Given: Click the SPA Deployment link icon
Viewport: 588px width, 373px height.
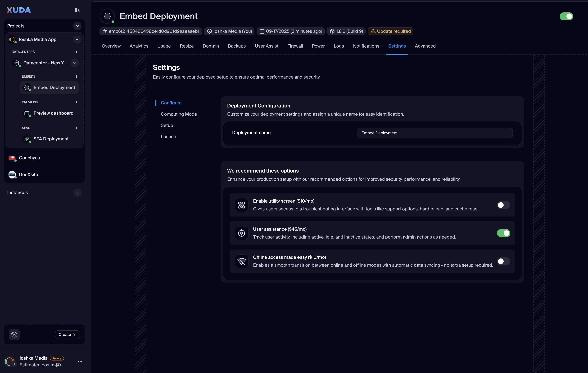Looking at the screenshot, I should tap(27, 139).
